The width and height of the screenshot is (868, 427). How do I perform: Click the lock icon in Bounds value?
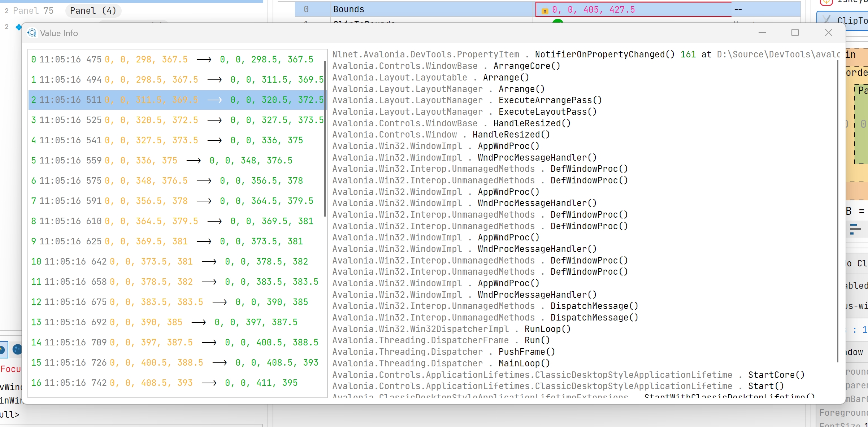tap(545, 11)
